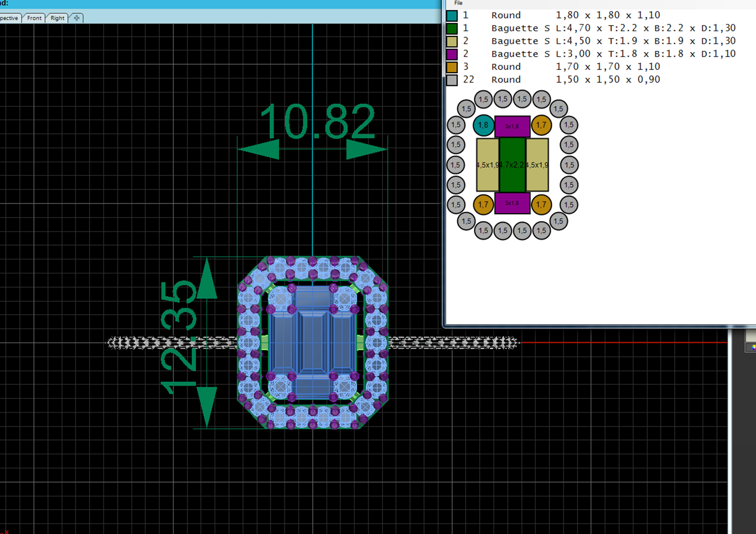Switch to the Front viewport tab

point(34,18)
